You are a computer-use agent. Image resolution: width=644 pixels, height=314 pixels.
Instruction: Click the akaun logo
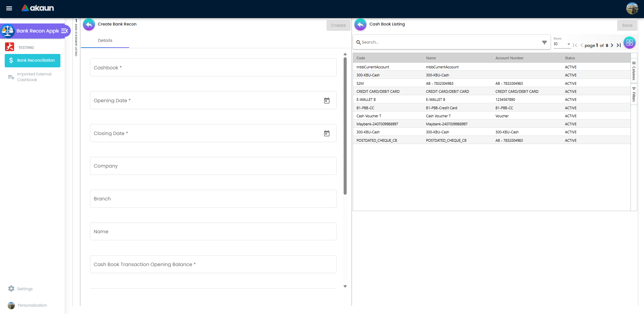[37, 8]
